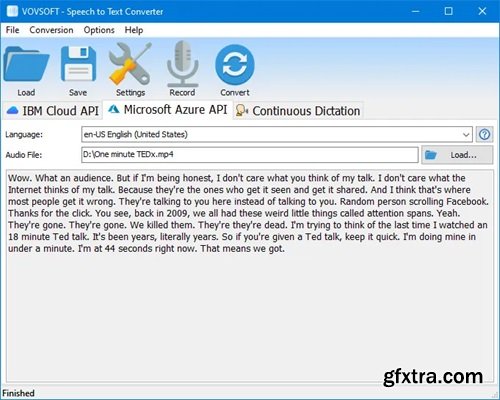Start recording with the microphone icon
The image size is (500, 400).
(182, 63)
